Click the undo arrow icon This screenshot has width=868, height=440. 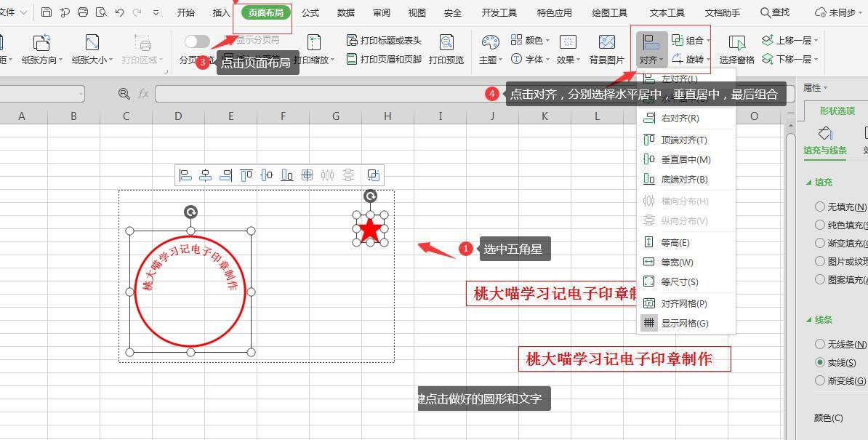tap(119, 12)
